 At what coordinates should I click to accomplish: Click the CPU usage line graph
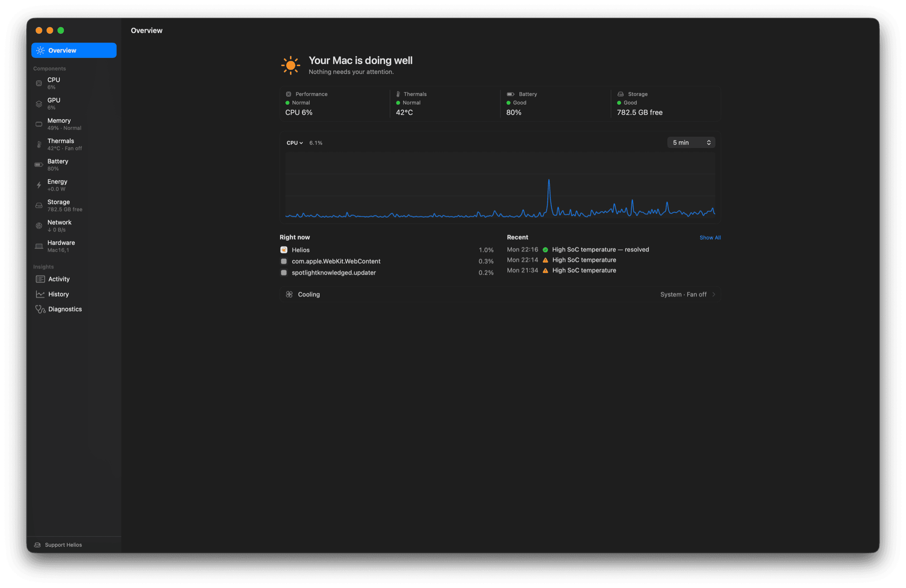point(500,186)
